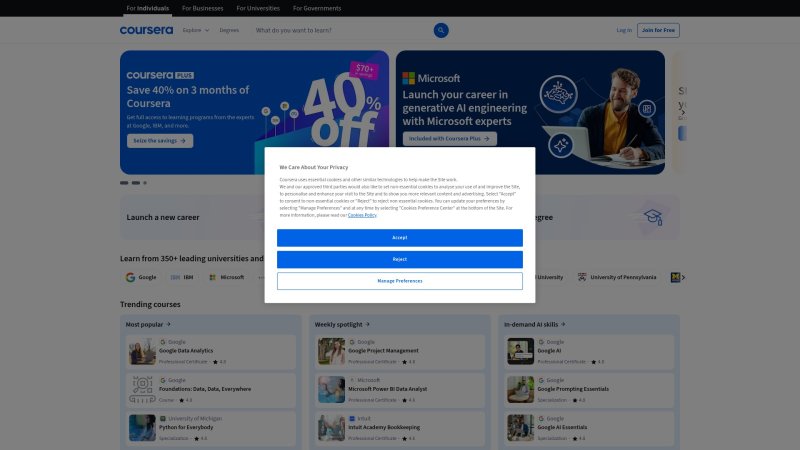Click the Google AI Essentials thumbnail
Image resolution: width=800 pixels, height=450 pixels.
pos(520,428)
